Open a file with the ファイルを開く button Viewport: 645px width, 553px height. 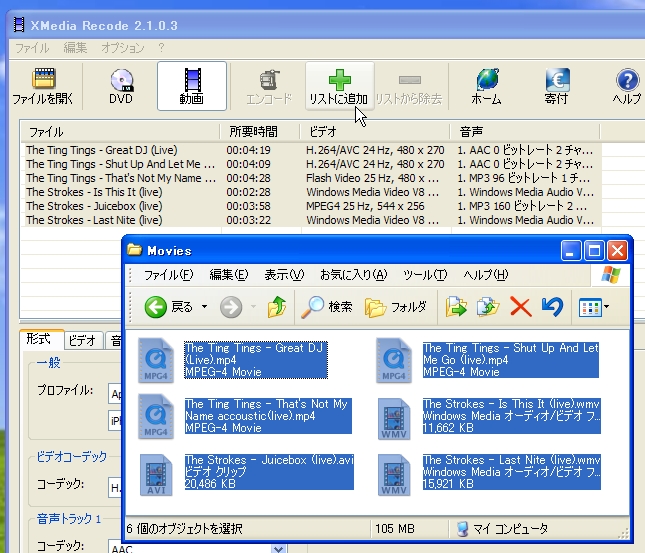(x=43, y=86)
